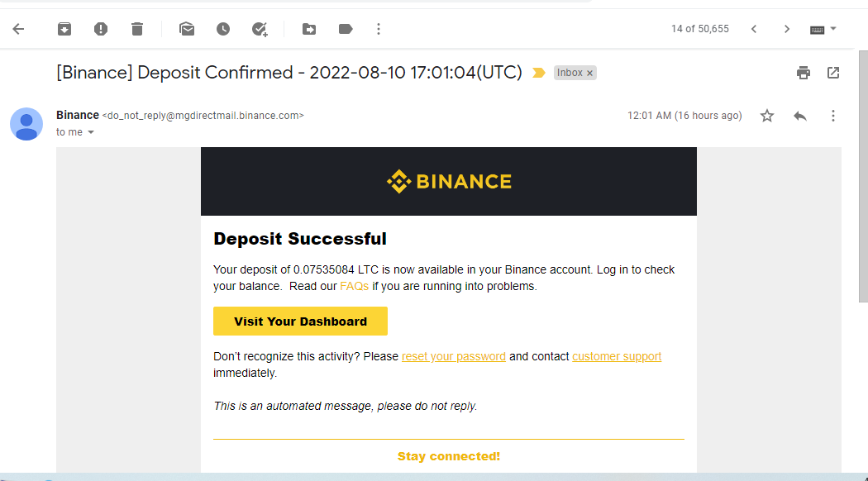Open more options in top toolbar

pyautogui.click(x=379, y=29)
